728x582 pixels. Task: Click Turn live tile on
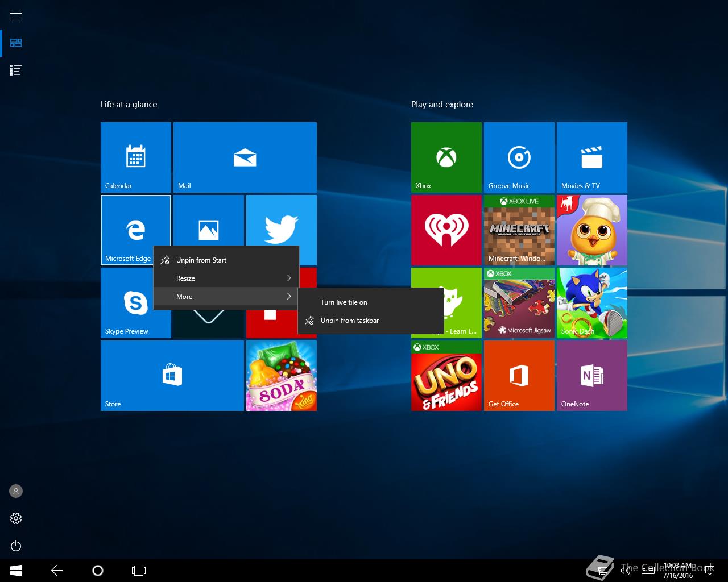tap(371, 302)
